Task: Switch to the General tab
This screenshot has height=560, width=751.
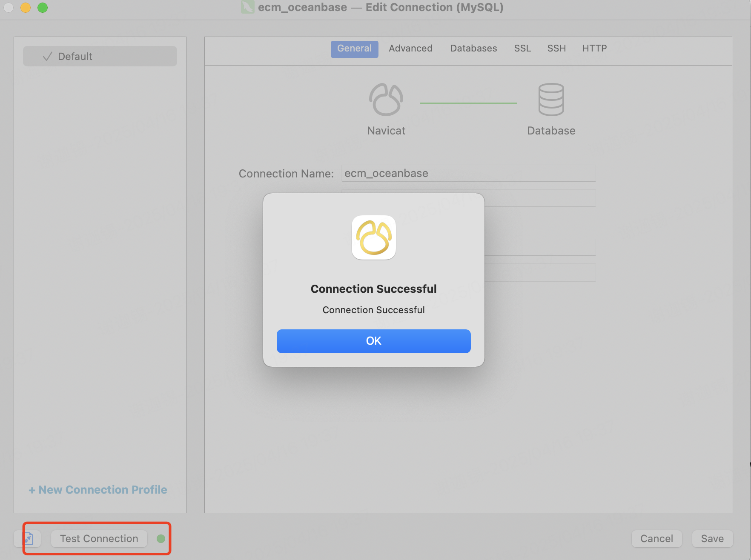Action: [354, 49]
